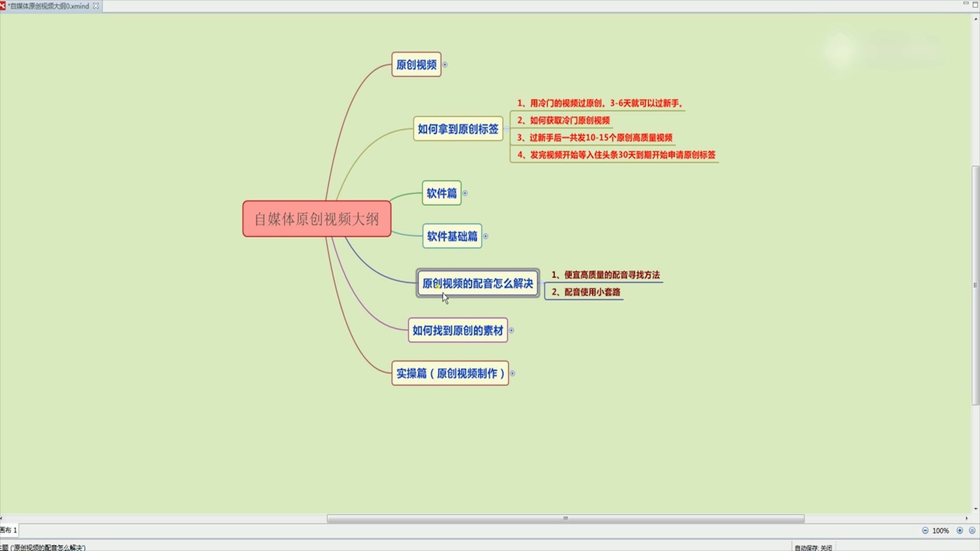Close the 自媒体原创视频大纲0.xmind tab
The image size is (980, 551).
click(x=96, y=6)
